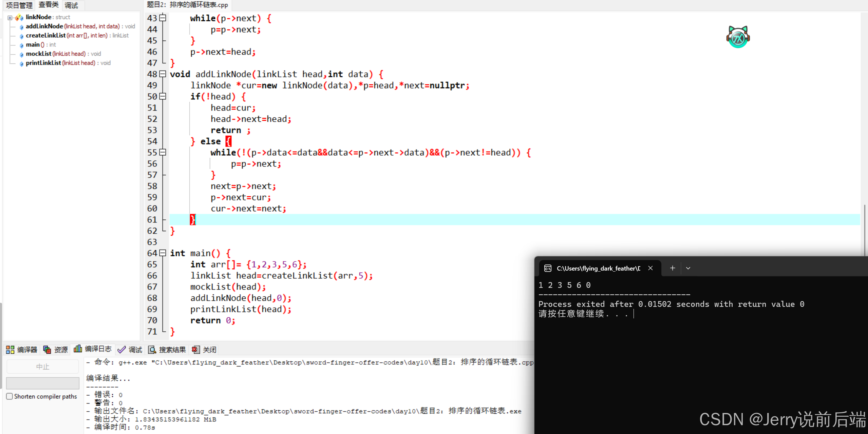868x434 pixels.
Task: Click the compiler tab grid icon
Action: click(x=10, y=350)
